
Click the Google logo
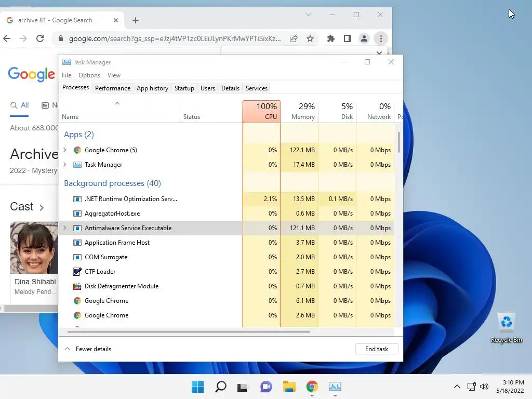pos(31,74)
